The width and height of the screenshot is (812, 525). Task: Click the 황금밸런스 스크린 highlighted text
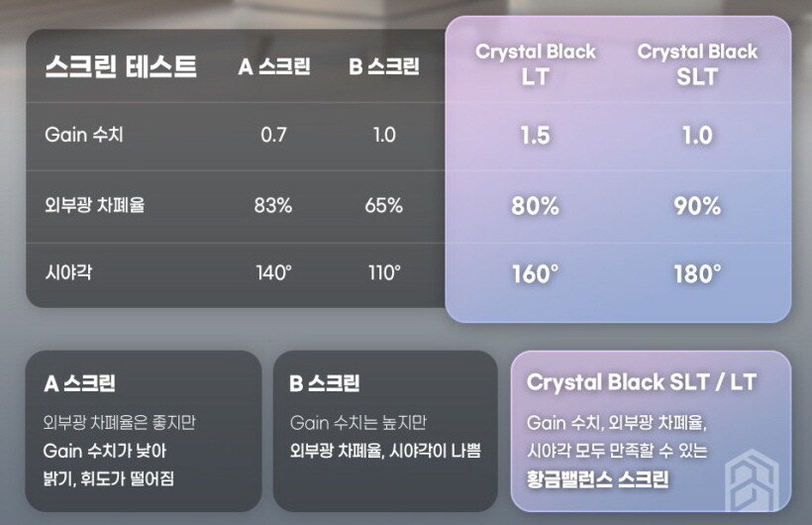pos(598,478)
